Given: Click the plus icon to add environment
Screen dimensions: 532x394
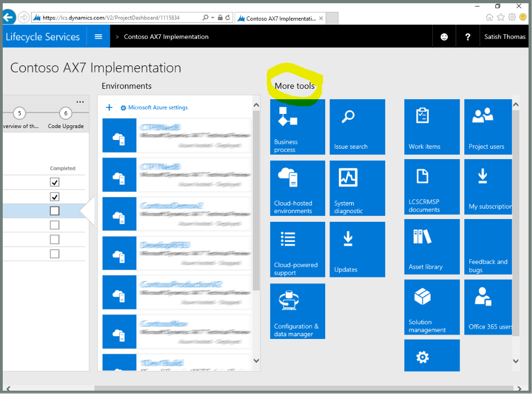Looking at the screenshot, I should pyautogui.click(x=109, y=107).
